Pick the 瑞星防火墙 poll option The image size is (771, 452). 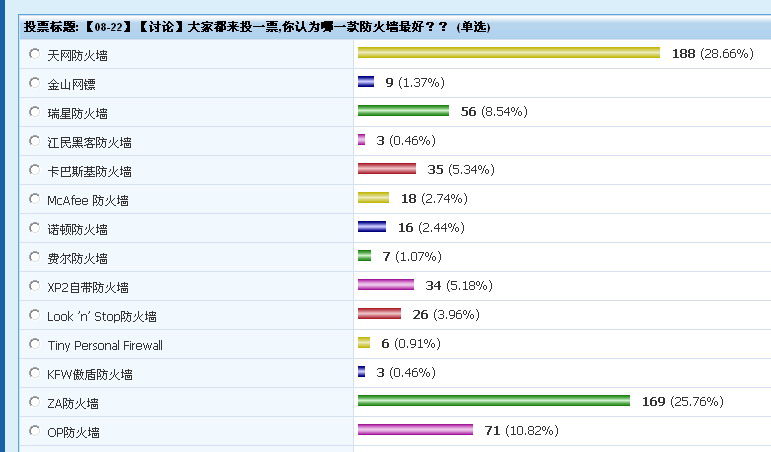pos(35,112)
